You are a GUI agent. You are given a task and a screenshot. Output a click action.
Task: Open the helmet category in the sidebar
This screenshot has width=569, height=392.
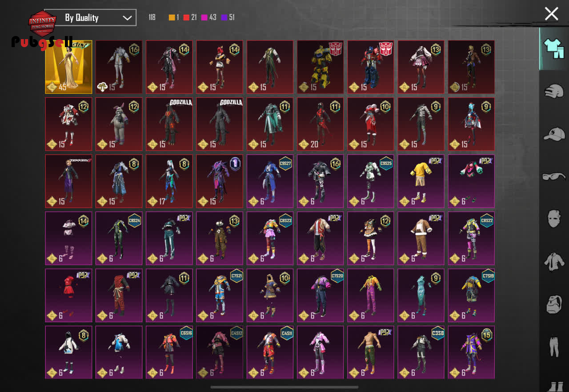(x=554, y=91)
